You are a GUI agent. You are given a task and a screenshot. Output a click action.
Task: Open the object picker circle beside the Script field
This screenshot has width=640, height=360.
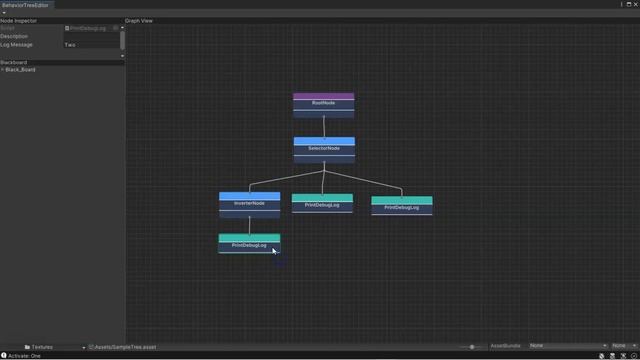116,28
